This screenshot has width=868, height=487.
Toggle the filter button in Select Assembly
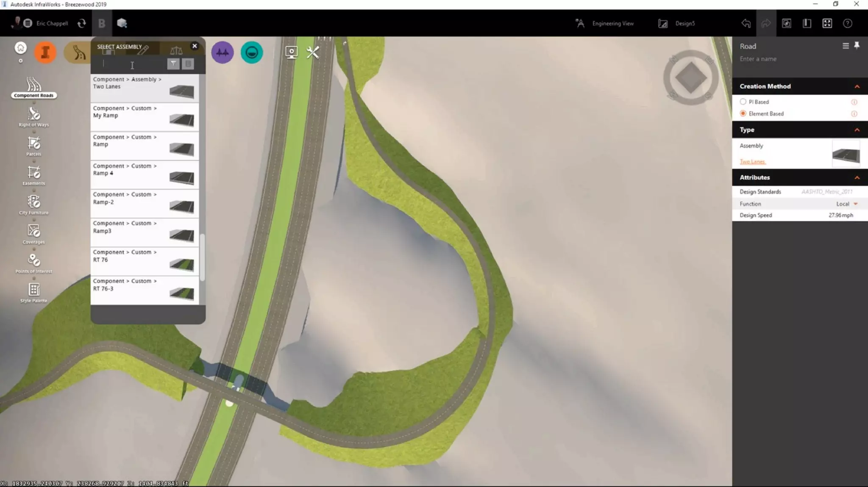[173, 64]
